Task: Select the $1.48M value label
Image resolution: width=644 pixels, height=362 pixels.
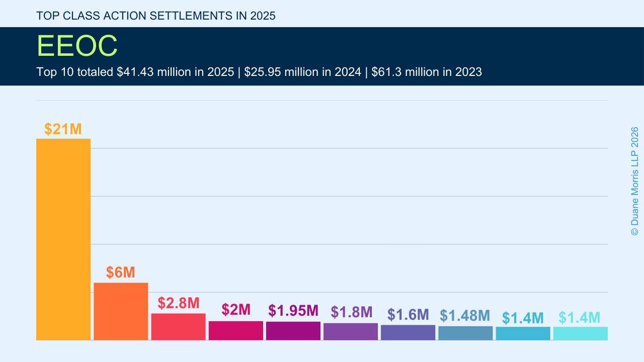Action: tap(465, 316)
